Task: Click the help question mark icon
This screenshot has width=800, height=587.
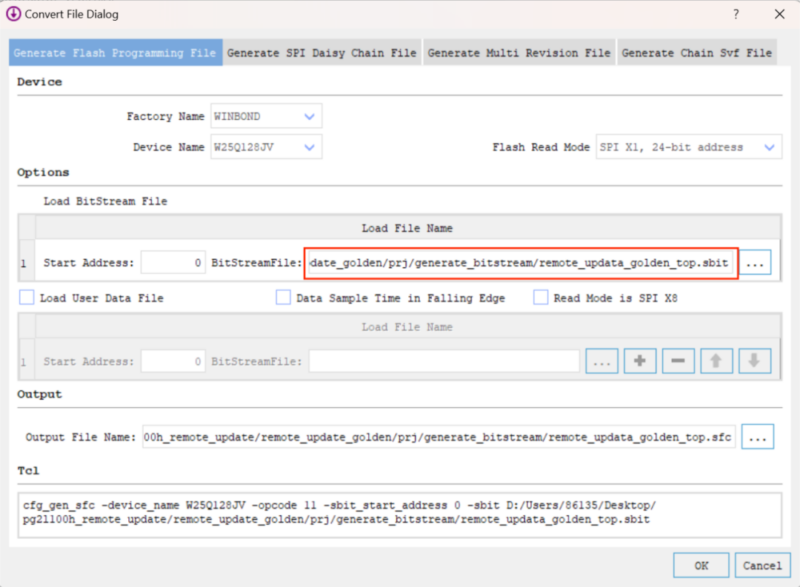Action: pos(736,14)
